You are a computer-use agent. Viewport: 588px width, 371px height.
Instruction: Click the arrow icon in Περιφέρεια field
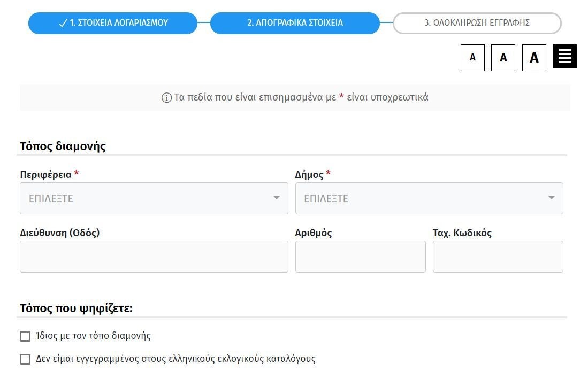[x=277, y=198]
